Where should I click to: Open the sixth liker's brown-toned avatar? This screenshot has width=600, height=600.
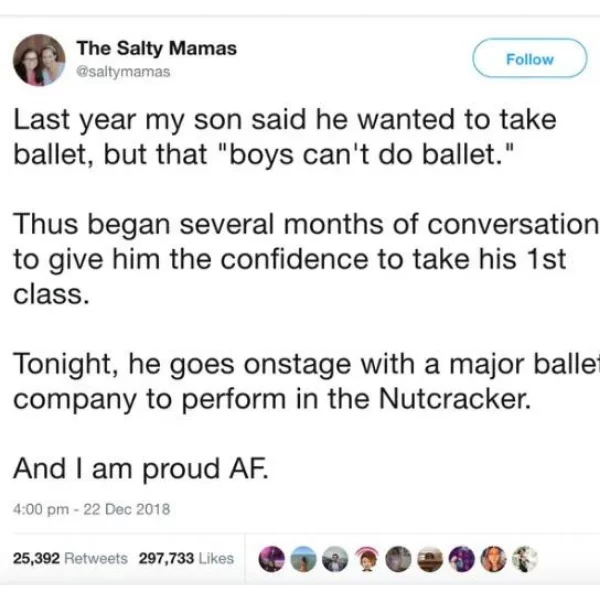point(430,559)
